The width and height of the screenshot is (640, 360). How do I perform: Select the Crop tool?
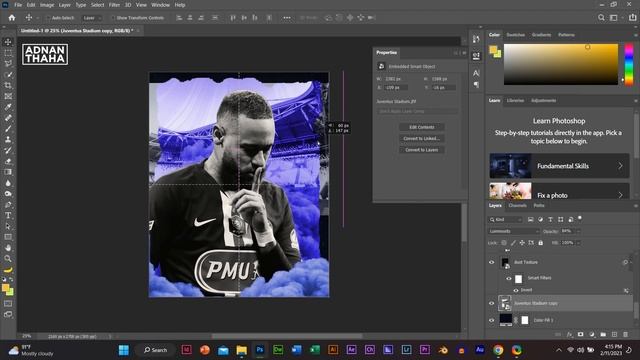coord(8,85)
